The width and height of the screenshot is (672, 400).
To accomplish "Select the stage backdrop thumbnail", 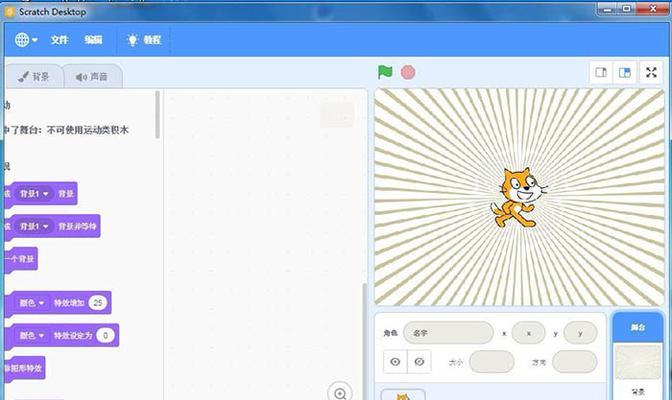I will [x=638, y=362].
